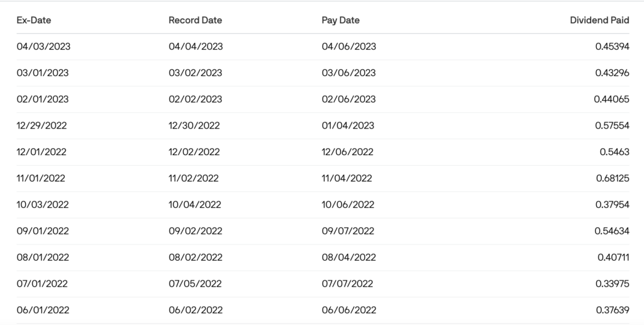Click the 10/03/2022 ex-date cell

click(43, 205)
